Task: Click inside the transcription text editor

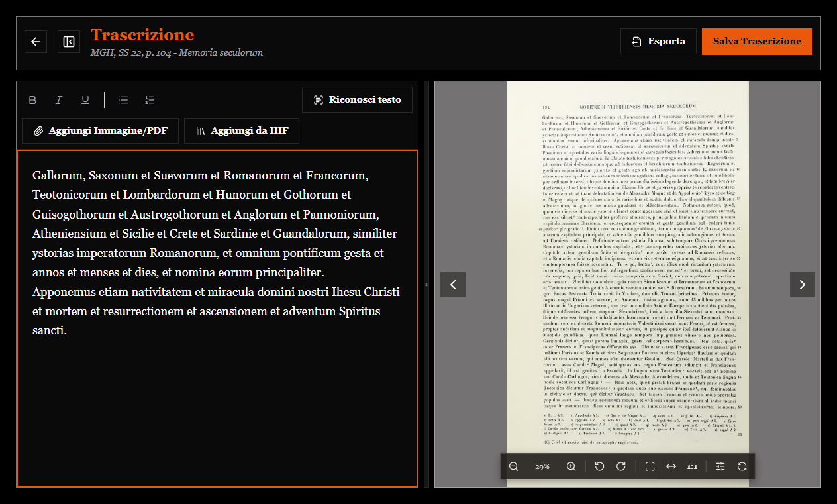Action: [x=217, y=319]
